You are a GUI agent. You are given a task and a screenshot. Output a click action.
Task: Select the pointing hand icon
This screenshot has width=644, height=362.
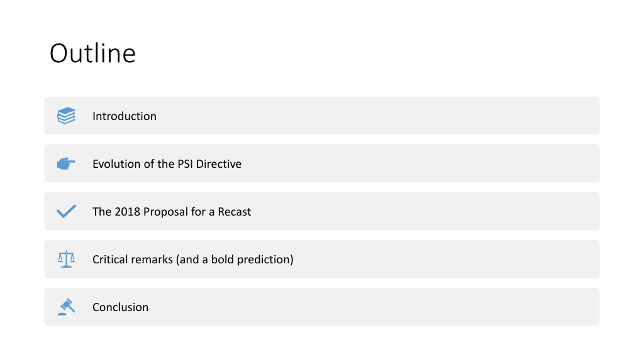66,163
